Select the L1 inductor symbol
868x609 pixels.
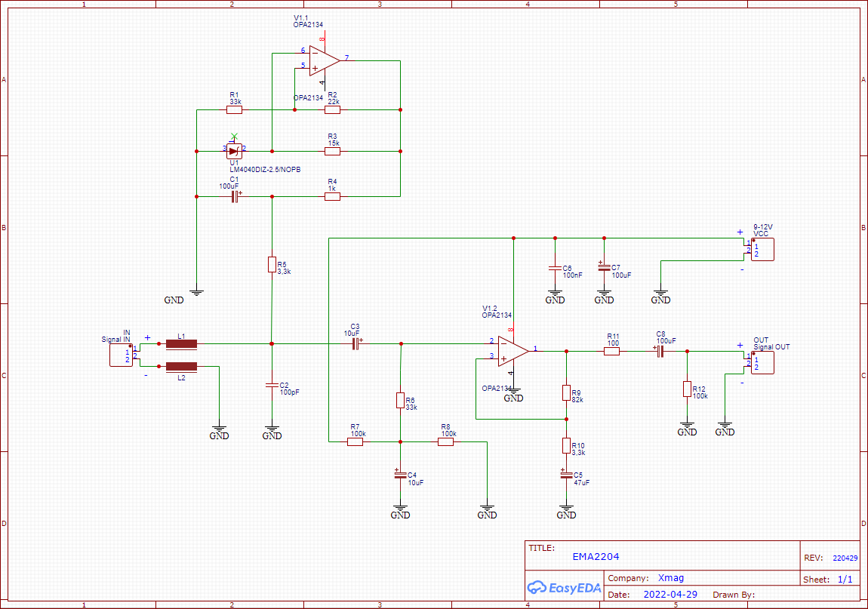point(181,344)
